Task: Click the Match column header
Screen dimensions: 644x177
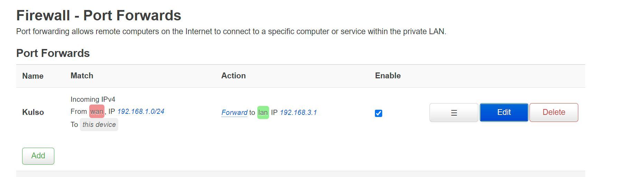Action: (x=82, y=76)
